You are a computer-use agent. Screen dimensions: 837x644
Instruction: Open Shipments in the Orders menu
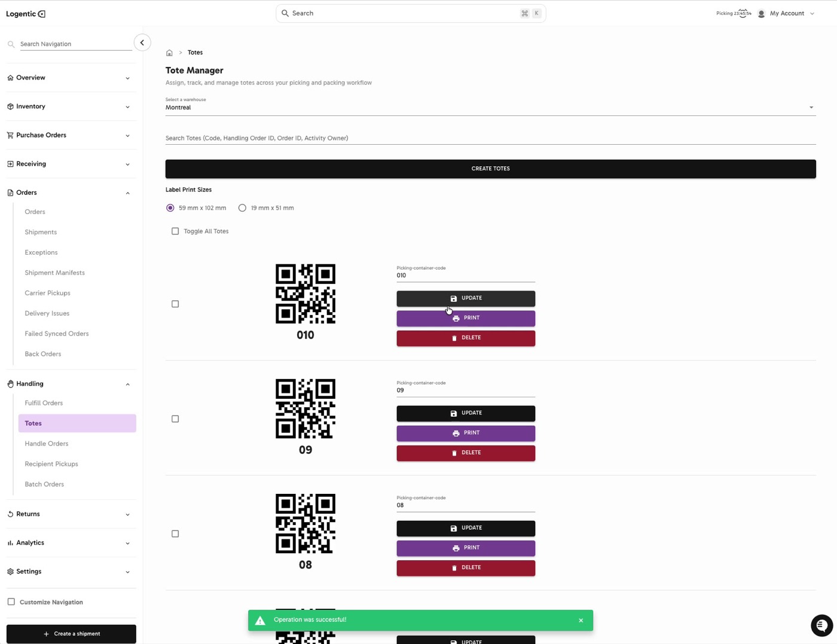[x=41, y=232]
